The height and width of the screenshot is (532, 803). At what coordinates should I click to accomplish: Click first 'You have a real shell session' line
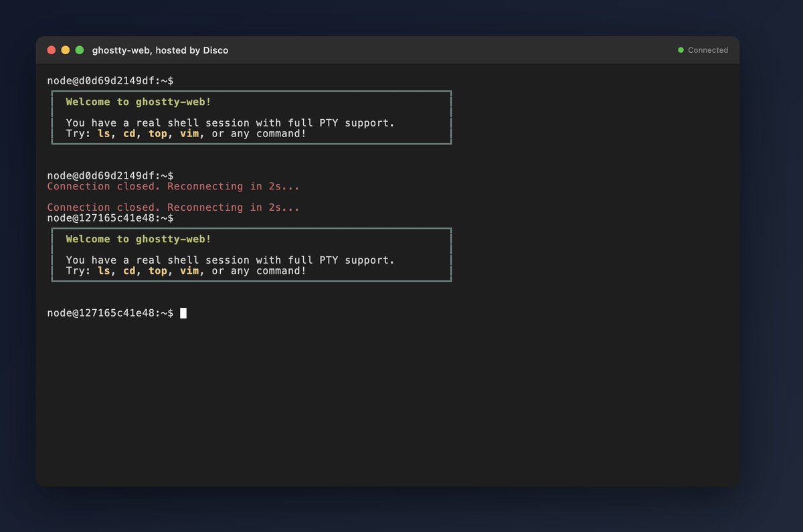[x=230, y=123]
